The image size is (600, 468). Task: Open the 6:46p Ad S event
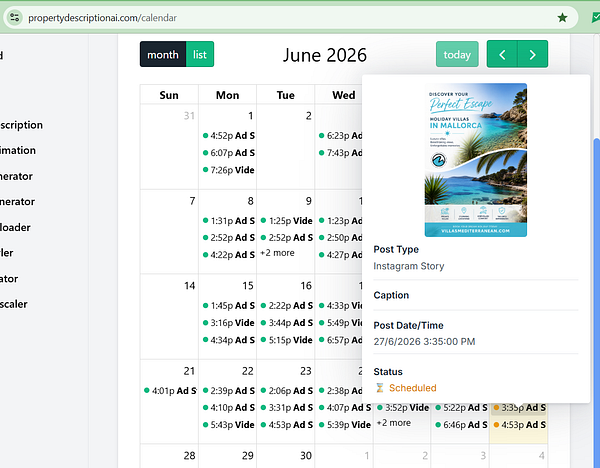pos(461,425)
